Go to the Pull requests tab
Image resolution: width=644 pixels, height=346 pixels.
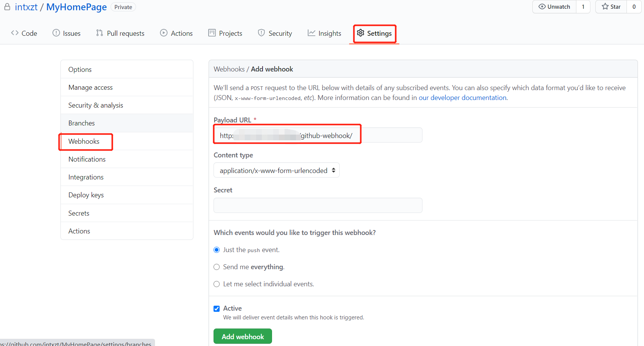pyautogui.click(x=120, y=33)
